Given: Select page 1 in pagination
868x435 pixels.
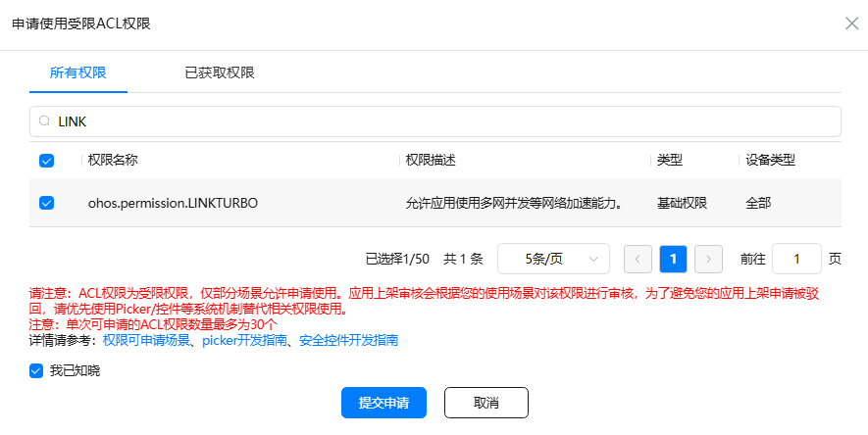Looking at the screenshot, I should (x=673, y=259).
